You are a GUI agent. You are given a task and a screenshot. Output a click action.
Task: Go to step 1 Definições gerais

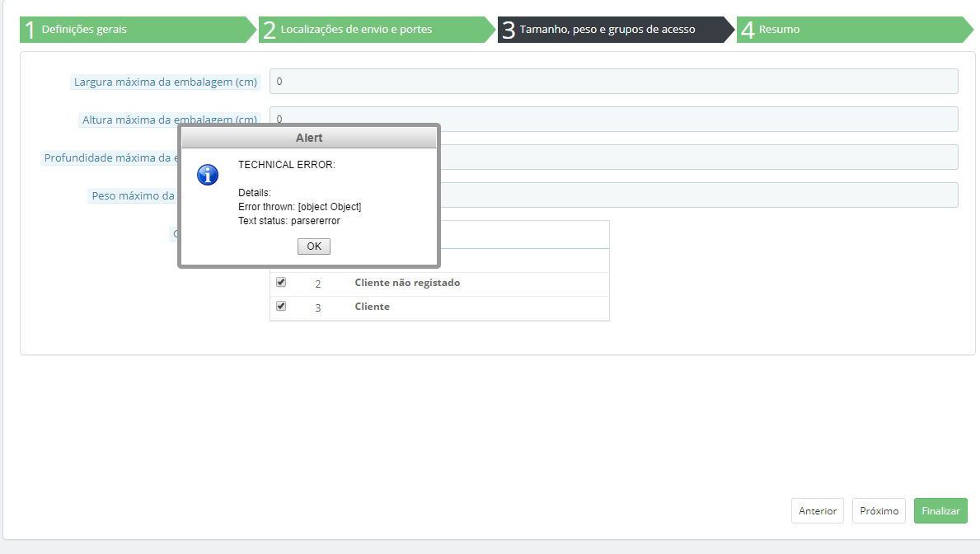[x=138, y=30]
